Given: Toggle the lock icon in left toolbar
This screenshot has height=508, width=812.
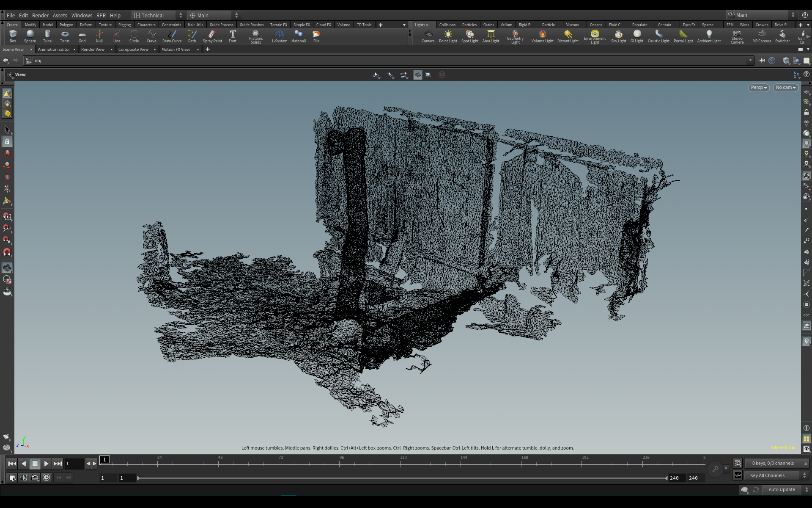Looking at the screenshot, I should tap(7, 142).
